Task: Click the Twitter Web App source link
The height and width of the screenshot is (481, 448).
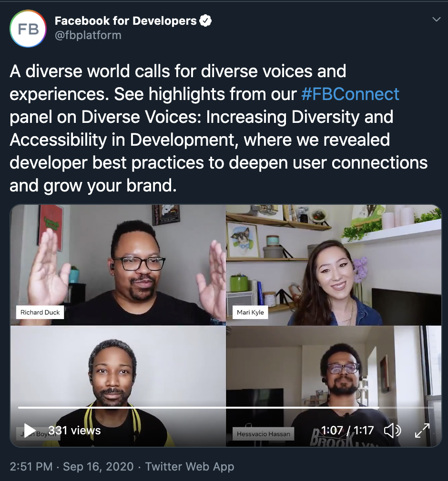Action: [x=190, y=467]
